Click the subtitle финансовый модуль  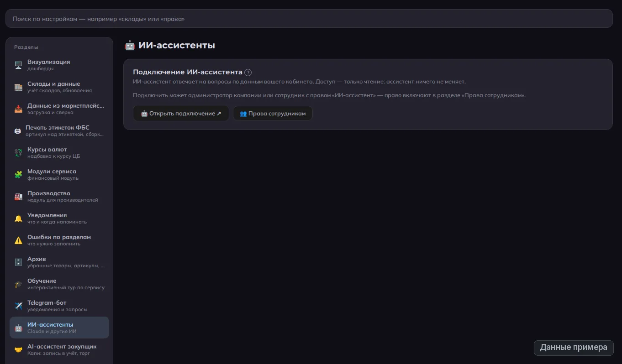pos(53,178)
